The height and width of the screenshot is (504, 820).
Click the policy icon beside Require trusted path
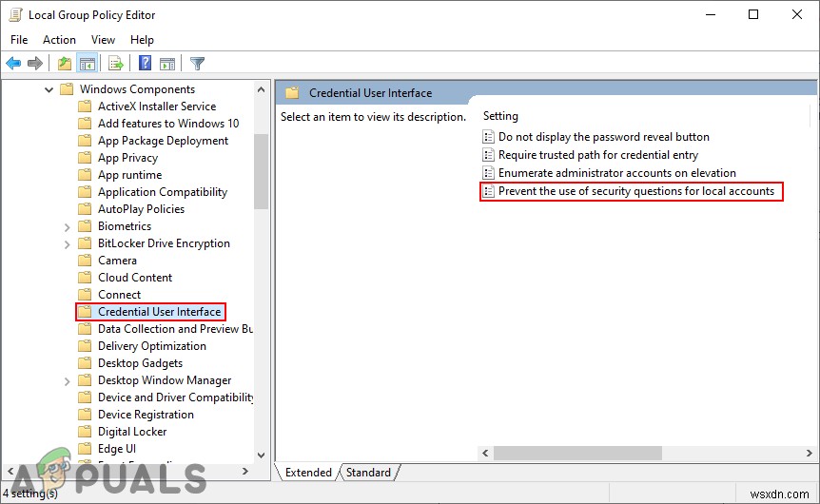[488, 155]
